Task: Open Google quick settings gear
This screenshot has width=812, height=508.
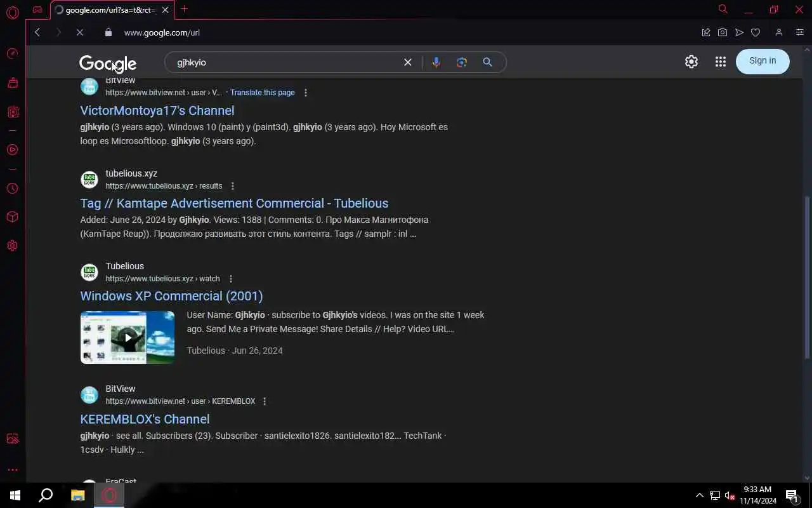Action: click(x=691, y=62)
